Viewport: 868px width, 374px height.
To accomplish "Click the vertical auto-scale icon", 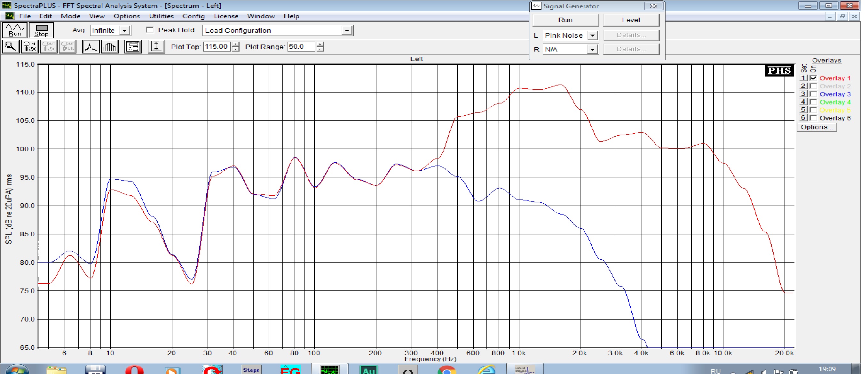I will [x=156, y=46].
